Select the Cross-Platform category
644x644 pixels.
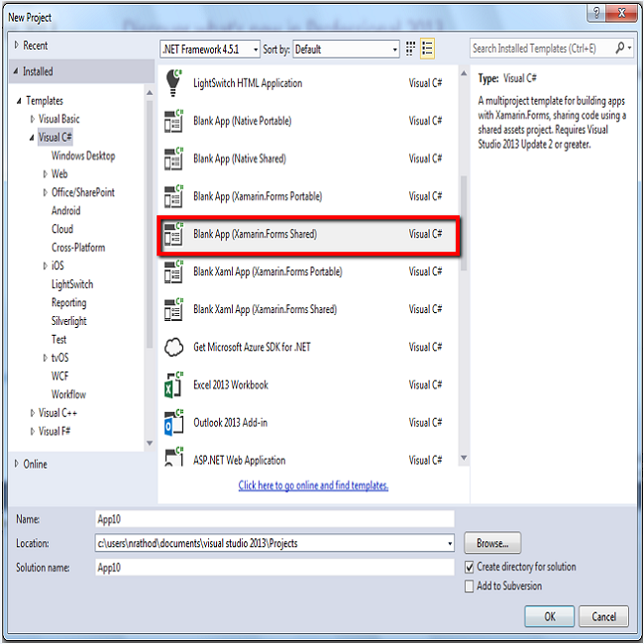tap(78, 248)
